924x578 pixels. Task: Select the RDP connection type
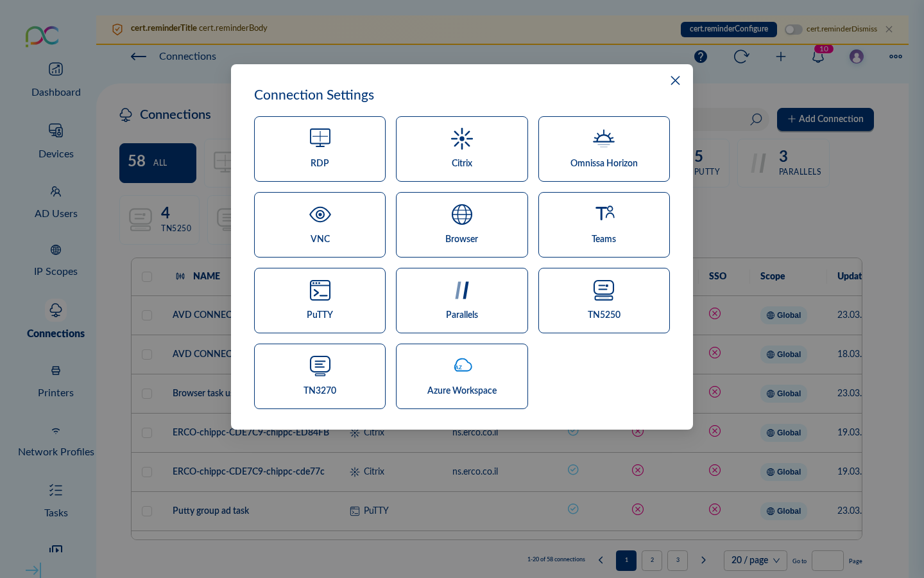tap(320, 149)
